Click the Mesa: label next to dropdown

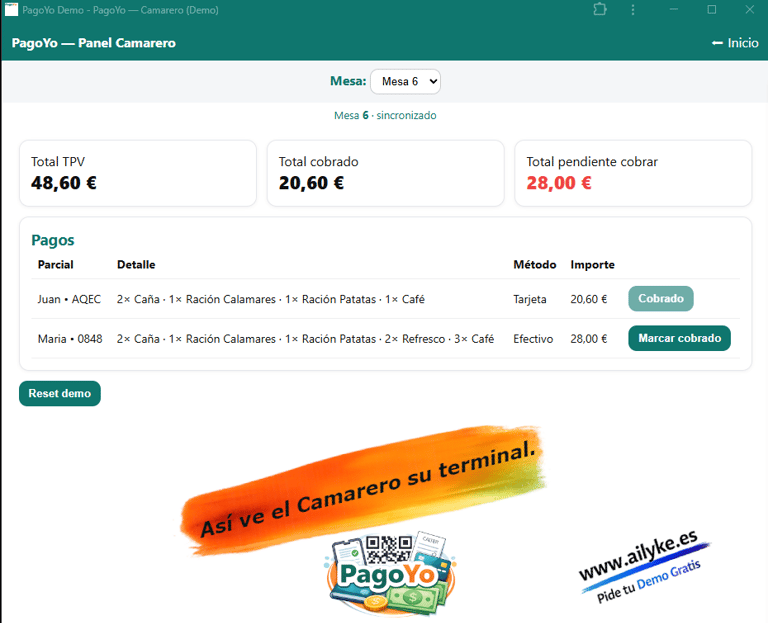click(348, 81)
